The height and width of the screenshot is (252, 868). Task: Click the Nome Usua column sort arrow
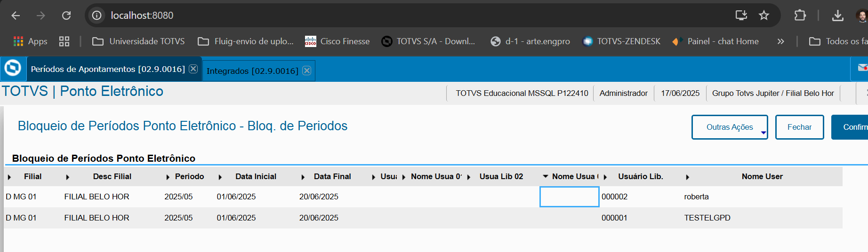[546, 176]
